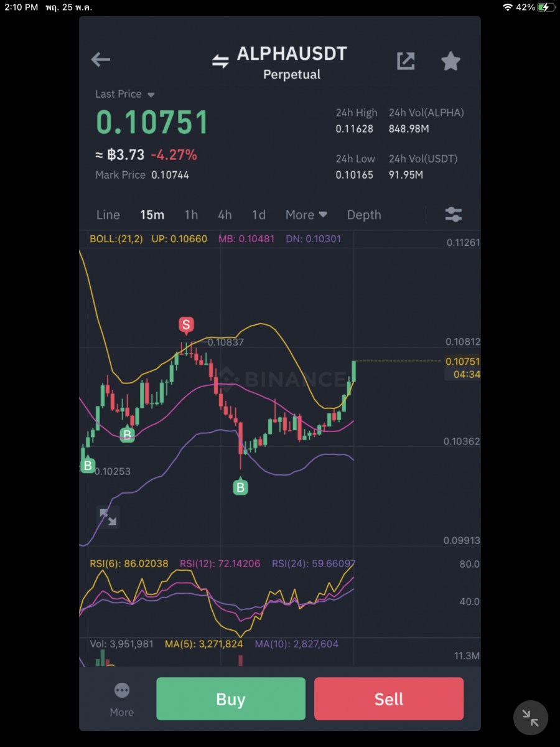The height and width of the screenshot is (747, 560).
Task: Open the share chart icon
Action: coord(406,61)
